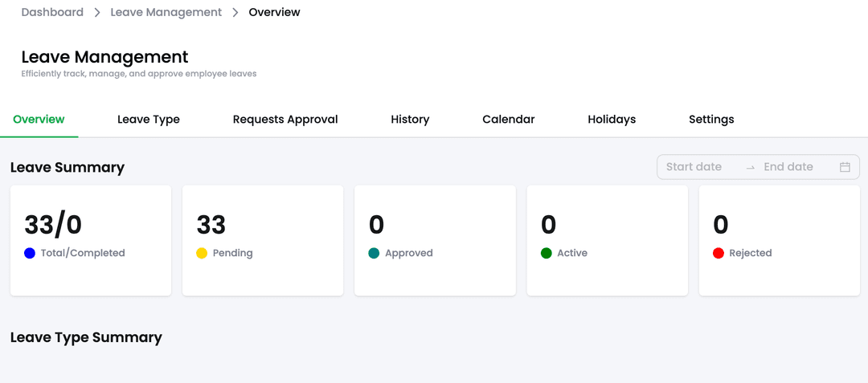Open the Leave Type tab
The width and height of the screenshot is (868, 383).
click(149, 120)
